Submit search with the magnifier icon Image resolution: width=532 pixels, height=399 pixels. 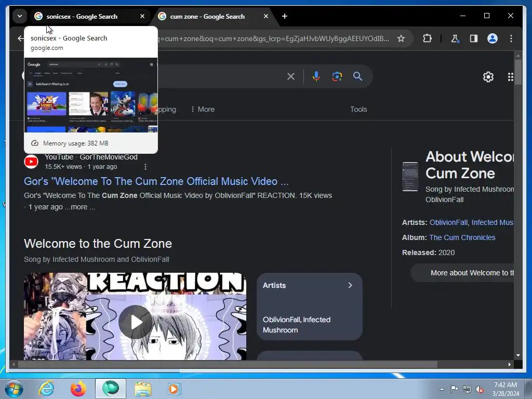tap(357, 76)
